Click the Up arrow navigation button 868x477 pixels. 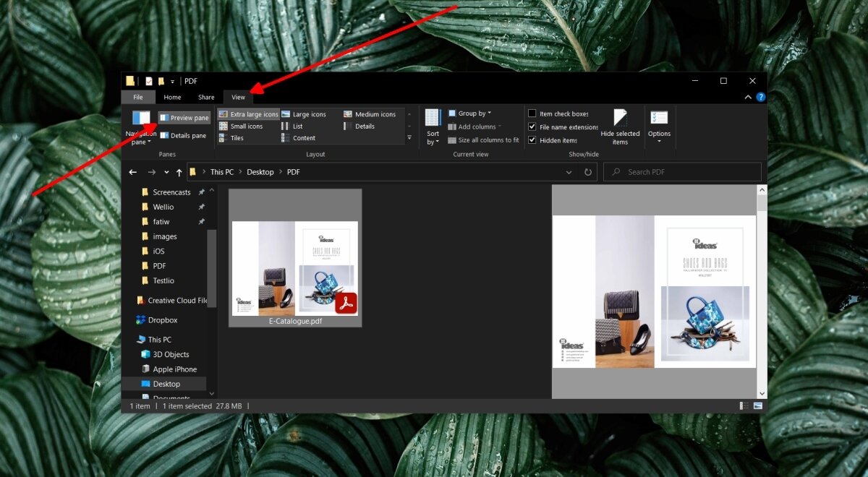pos(179,172)
